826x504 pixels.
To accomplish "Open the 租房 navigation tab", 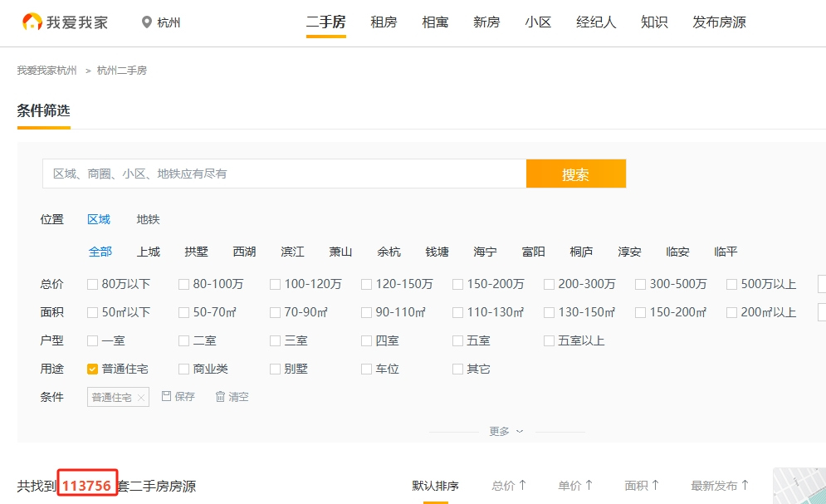I will coord(384,22).
